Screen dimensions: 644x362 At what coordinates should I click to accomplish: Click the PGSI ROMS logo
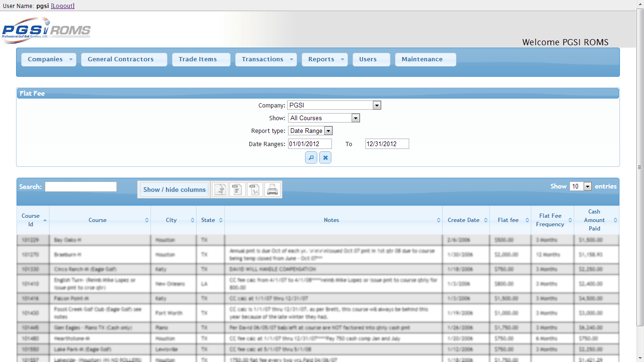click(x=46, y=30)
